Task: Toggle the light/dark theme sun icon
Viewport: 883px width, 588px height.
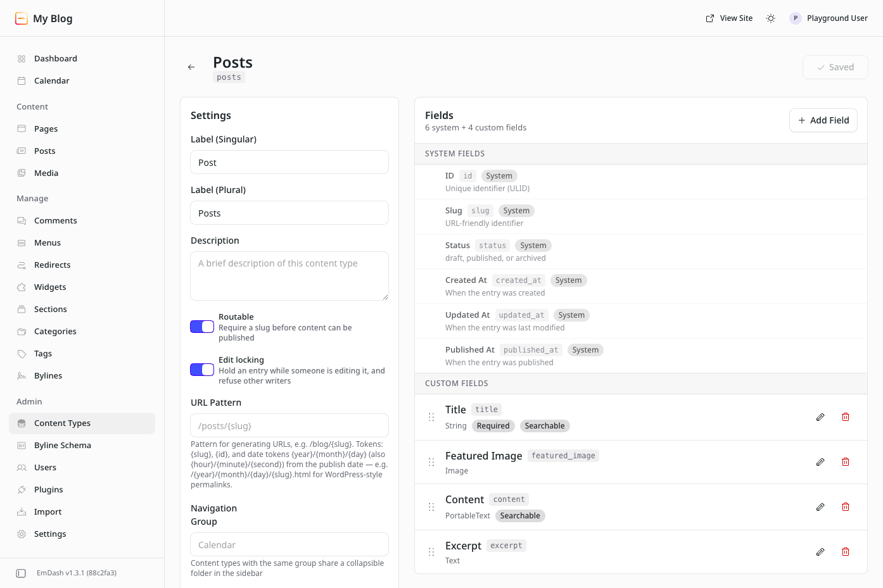Action: pyautogui.click(x=771, y=18)
